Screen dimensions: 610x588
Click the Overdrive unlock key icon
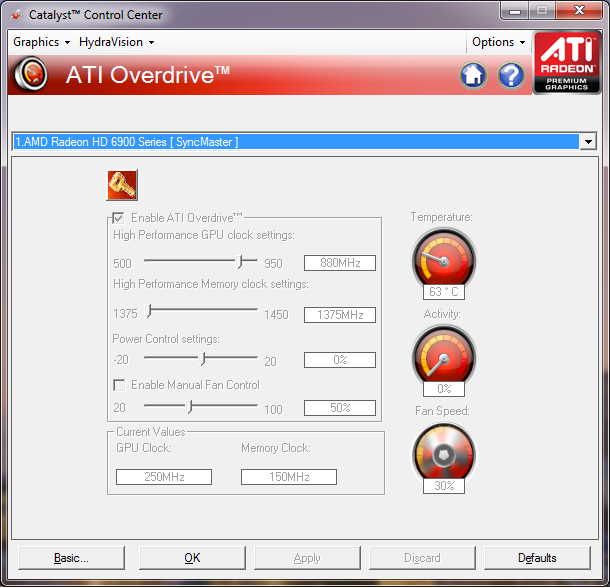tap(122, 185)
